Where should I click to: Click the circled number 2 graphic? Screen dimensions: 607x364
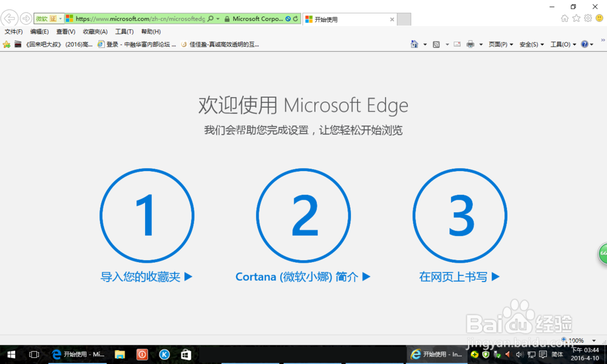303,215
